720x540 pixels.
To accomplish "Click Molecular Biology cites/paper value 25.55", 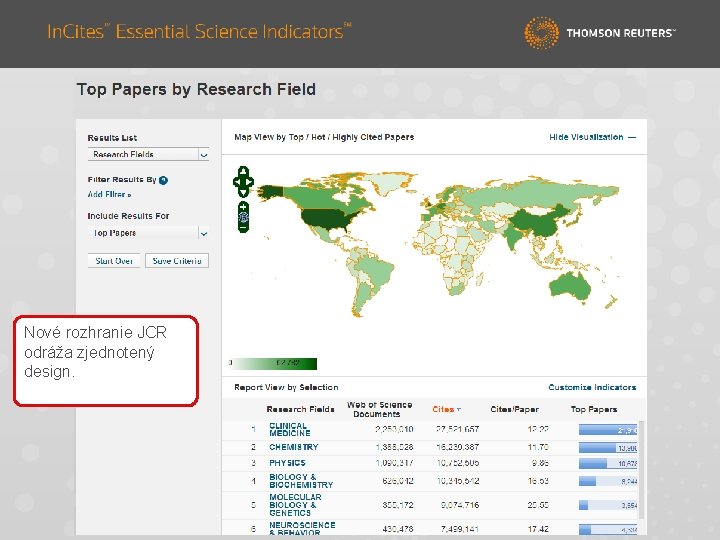I will (x=538, y=505).
